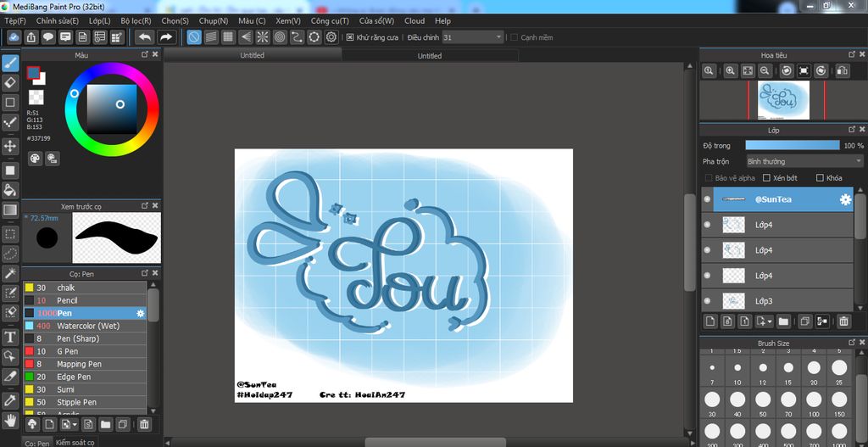Click the transparent color swatch

tap(36, 98)
